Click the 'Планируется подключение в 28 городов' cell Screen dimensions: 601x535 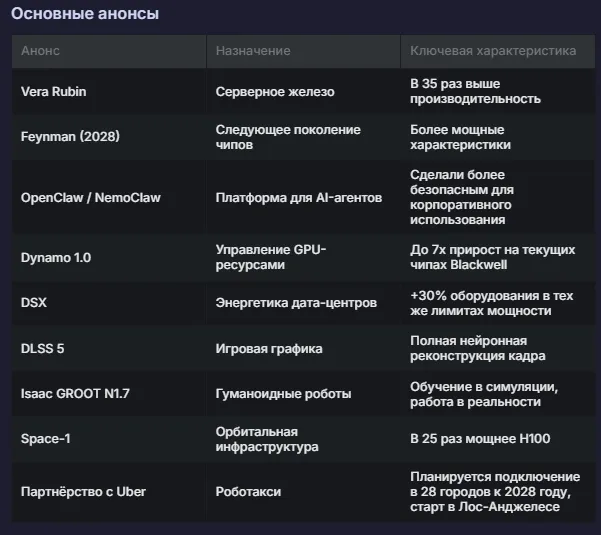pyautogui.click(x=498, y=492)
